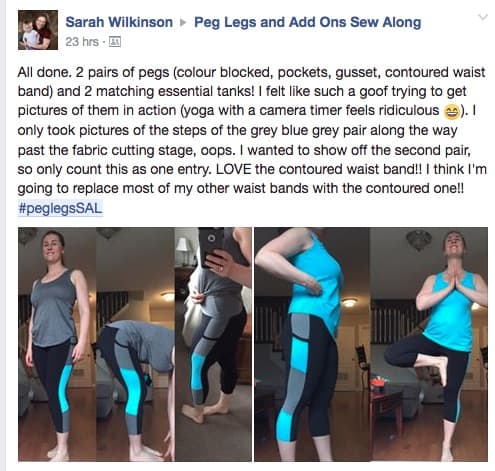
Task: Click the grinning emoji in the post
Action: click(x=451, y=112)
